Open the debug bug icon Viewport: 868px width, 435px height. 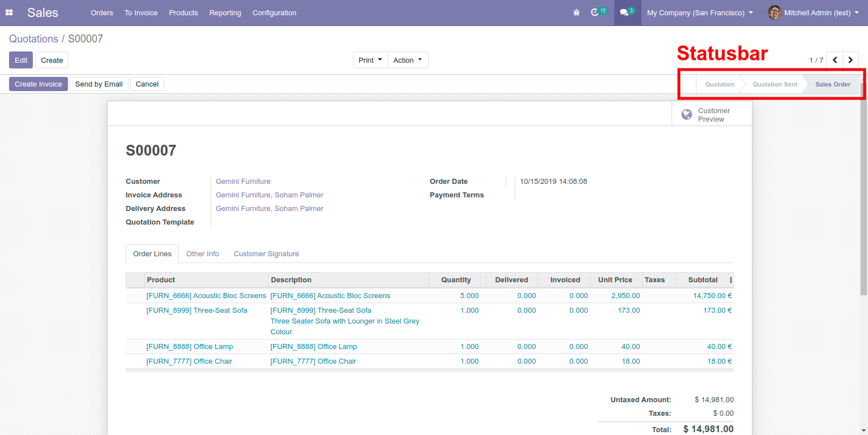576,12
